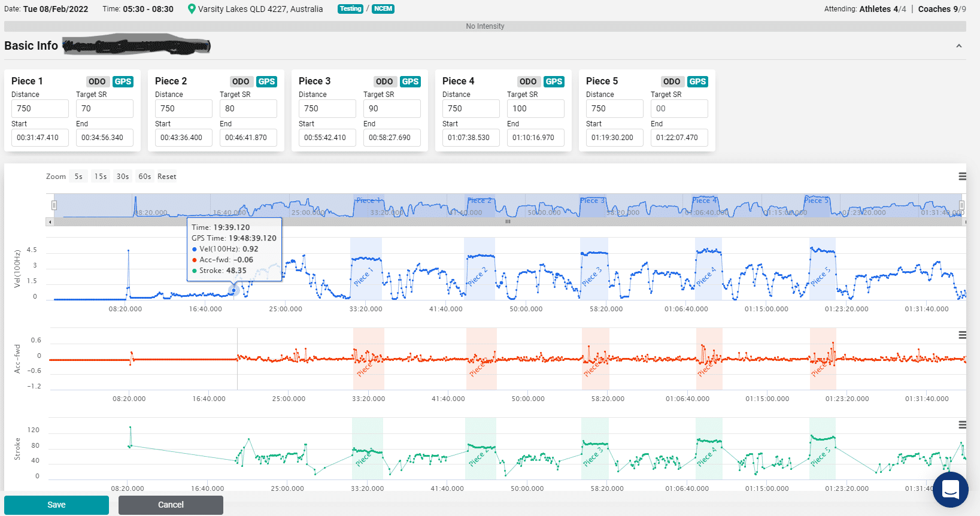Click the left navigator range handle
The height and width of the screenshot is (516, 980).
click(x=54, y=205)
